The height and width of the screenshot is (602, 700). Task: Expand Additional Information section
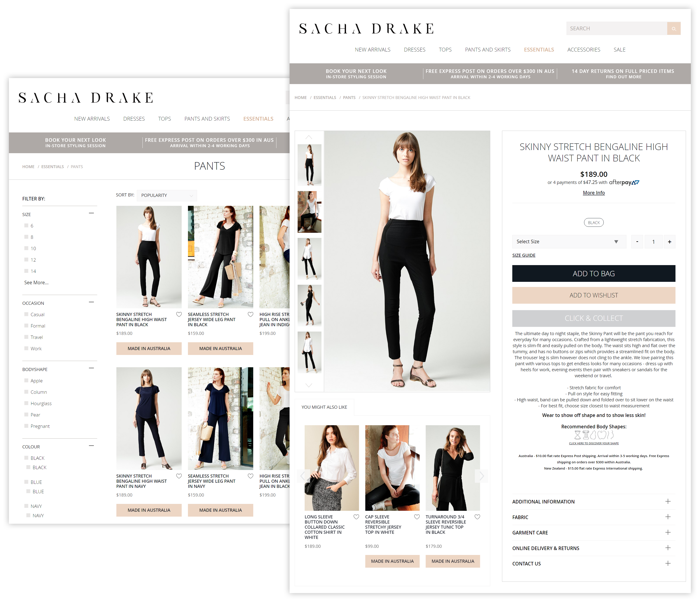tap(594, 502)
